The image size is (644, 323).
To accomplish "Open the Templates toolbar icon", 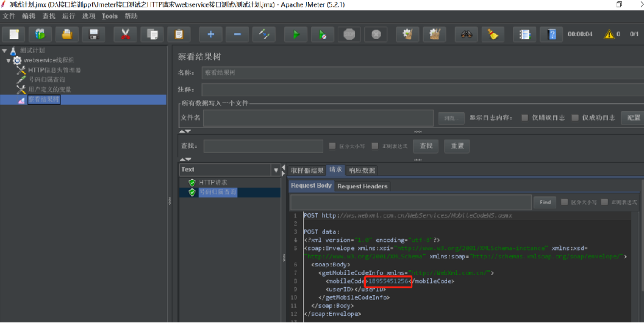I will [40, 34].
